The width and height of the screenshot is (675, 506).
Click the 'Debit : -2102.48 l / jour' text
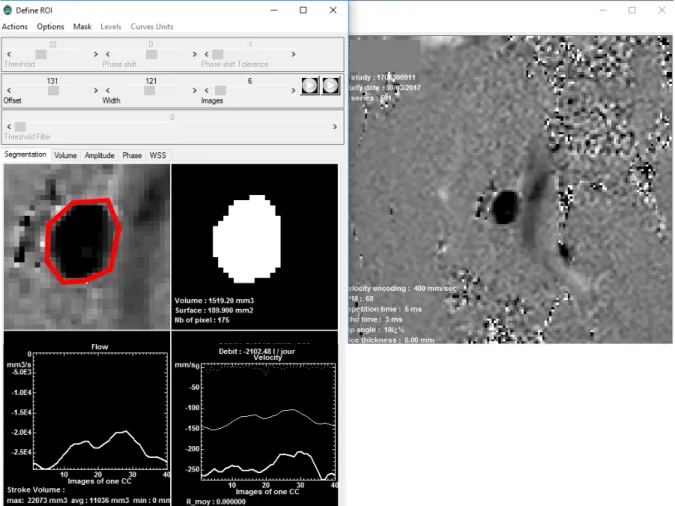tap(257, 351)
